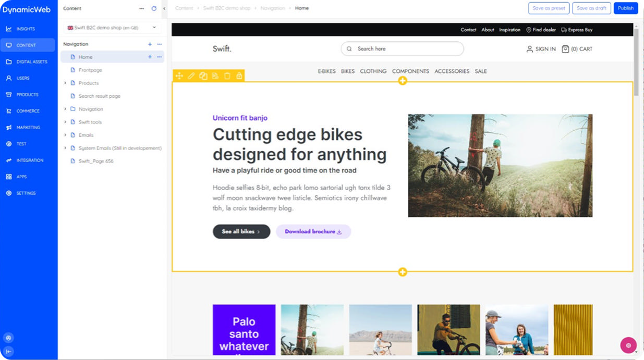Expand the Products tree node

pos(65,83)
